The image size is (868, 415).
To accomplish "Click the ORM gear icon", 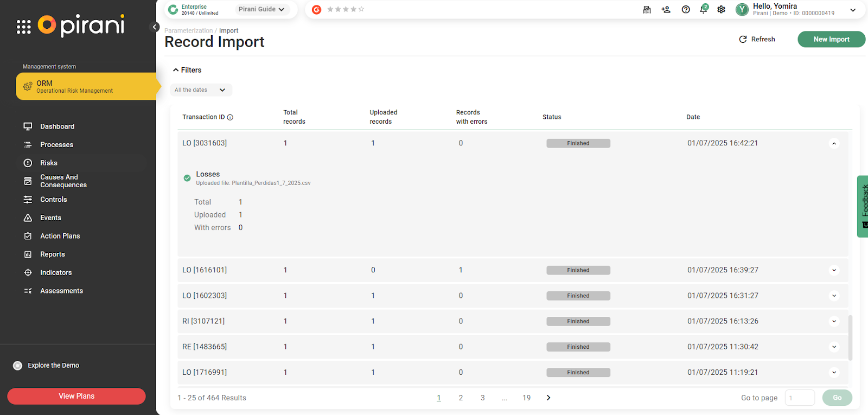I will pyautogui.click(x=28, y=86).
